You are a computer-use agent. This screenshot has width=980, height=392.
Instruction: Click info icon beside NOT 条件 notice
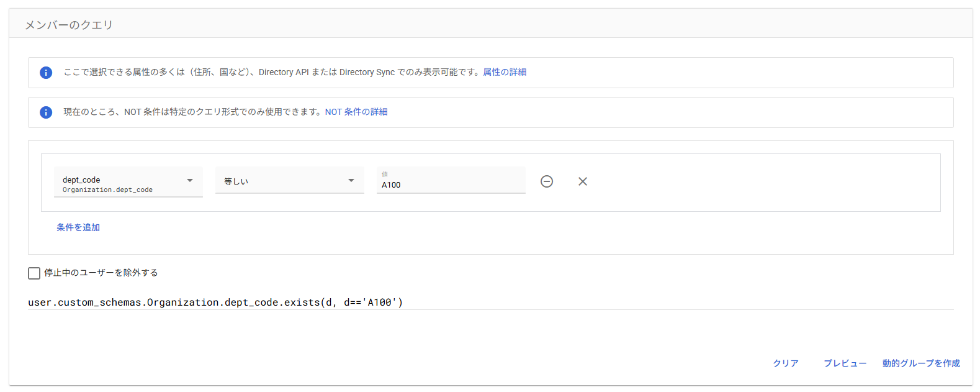point(46,112)
